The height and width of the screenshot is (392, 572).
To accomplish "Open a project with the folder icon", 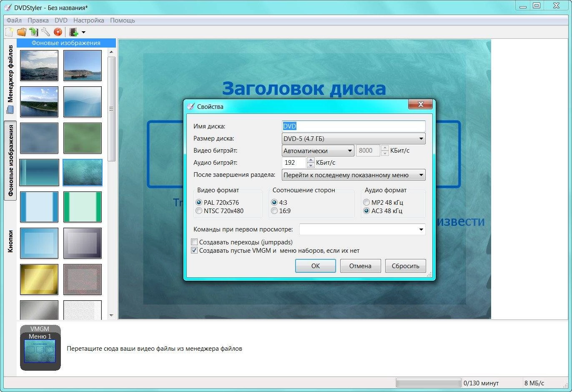I will 21,32.
